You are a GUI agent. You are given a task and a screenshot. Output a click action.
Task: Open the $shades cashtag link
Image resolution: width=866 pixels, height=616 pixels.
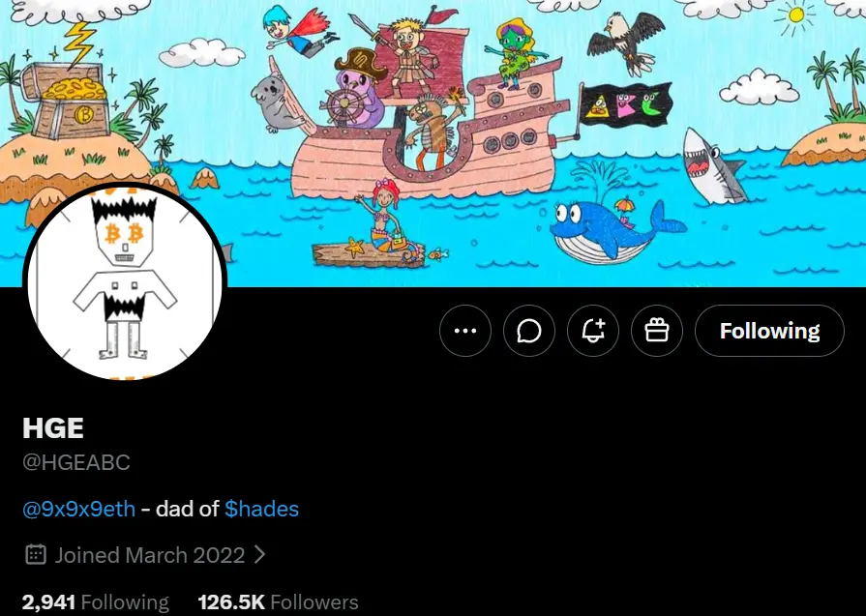262,509
